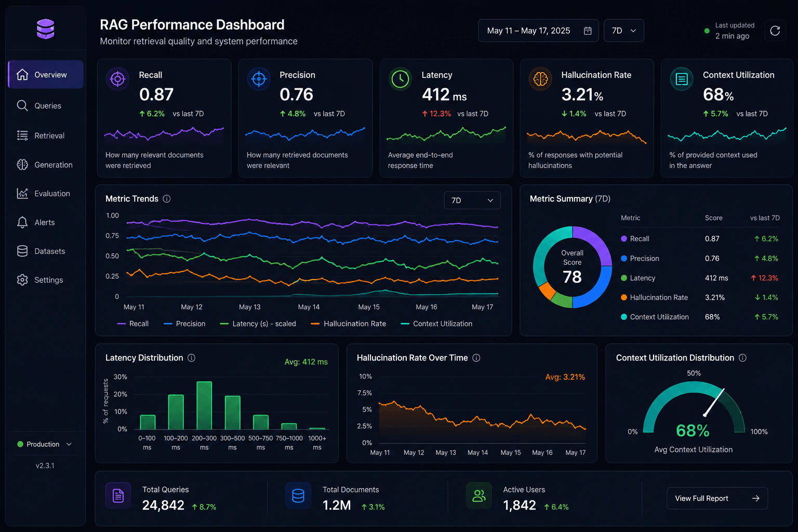
Task: Click the Active Users people icon
Action: (x=479, y=496)
